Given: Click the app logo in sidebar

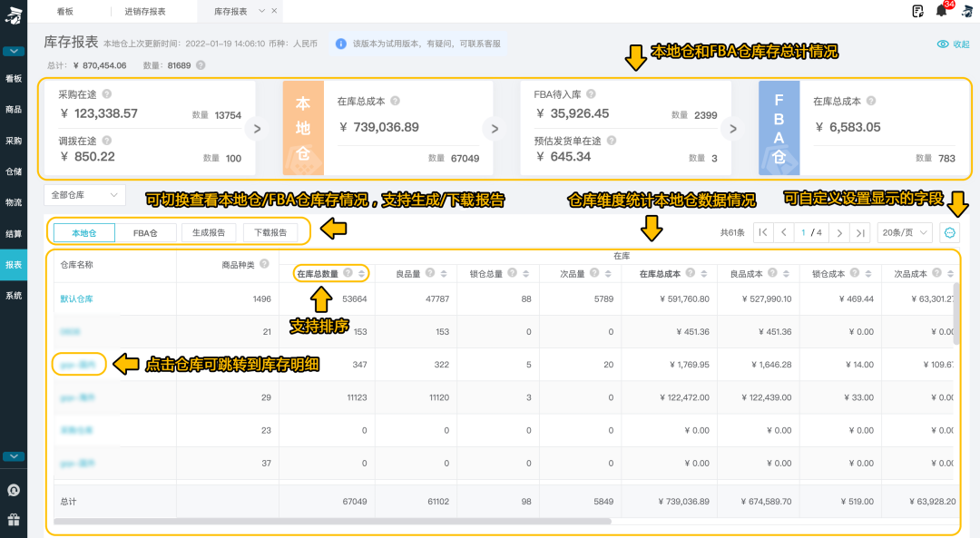Looking at the screenshot, I should pos(14,15).
